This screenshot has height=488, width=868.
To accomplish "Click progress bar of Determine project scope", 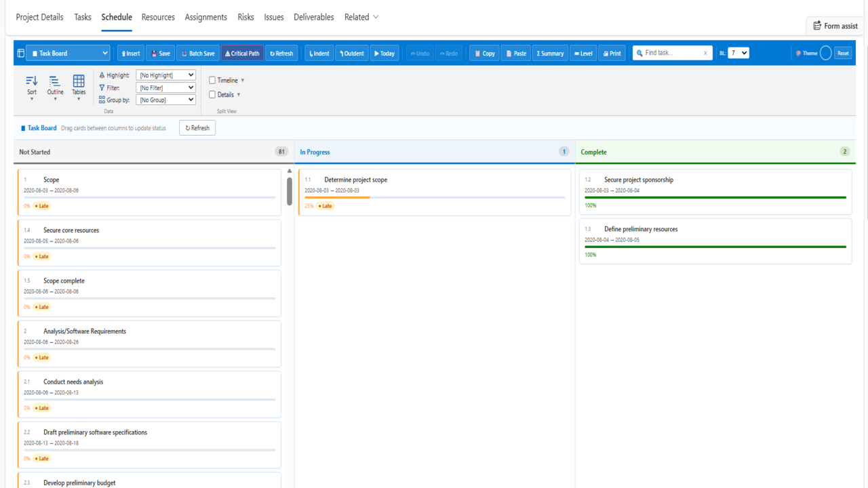I will click(435, 197).
